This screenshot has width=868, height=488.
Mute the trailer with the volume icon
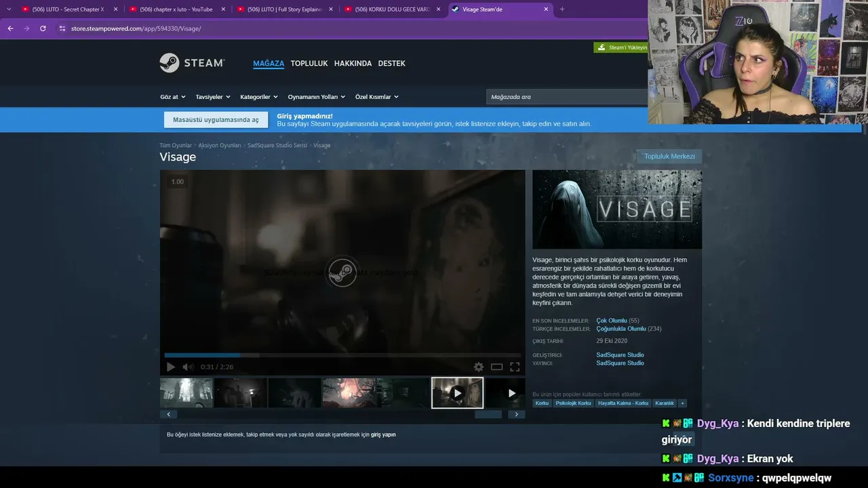click(188, 367)
